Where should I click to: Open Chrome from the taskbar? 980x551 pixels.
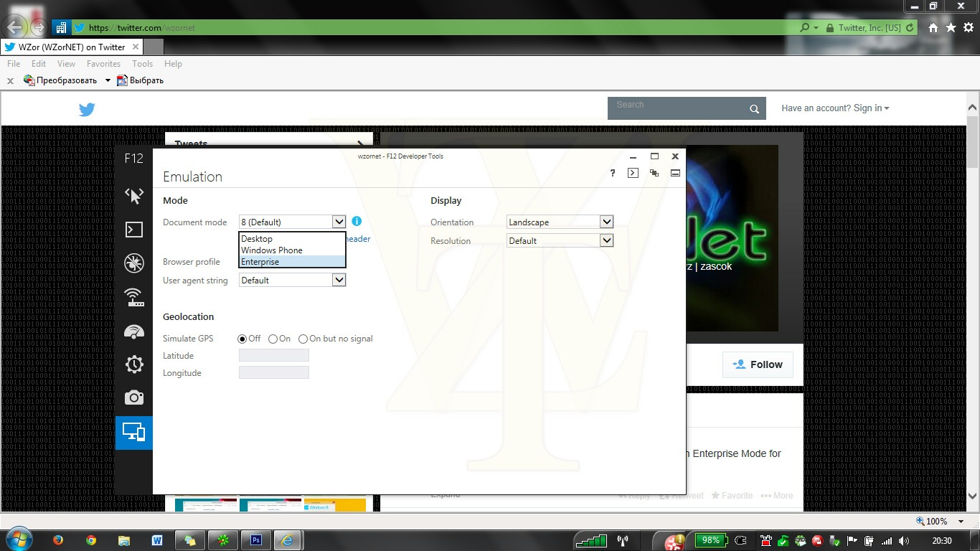pyautogui.click(x=91, y=540)
